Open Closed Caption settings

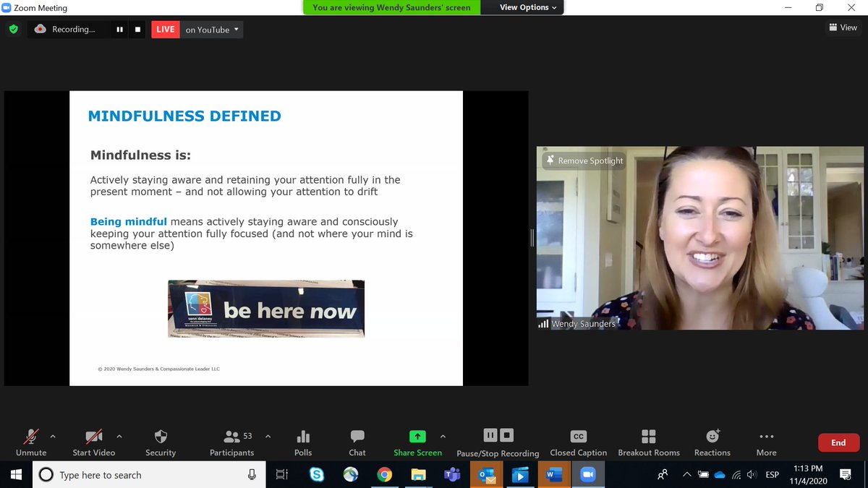coord(578,442)
